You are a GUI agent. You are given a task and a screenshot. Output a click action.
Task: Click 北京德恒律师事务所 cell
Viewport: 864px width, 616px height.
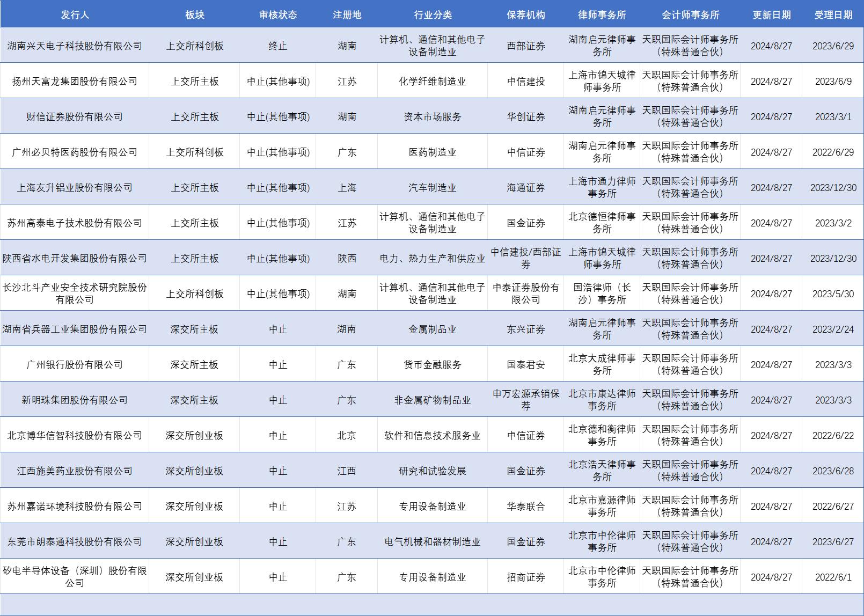[602, 223]
